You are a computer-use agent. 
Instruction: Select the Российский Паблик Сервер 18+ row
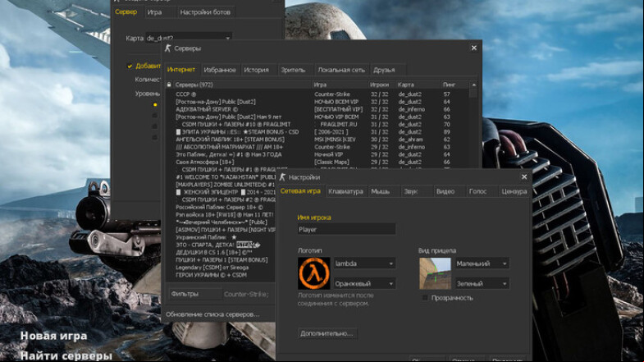point(220,207)
